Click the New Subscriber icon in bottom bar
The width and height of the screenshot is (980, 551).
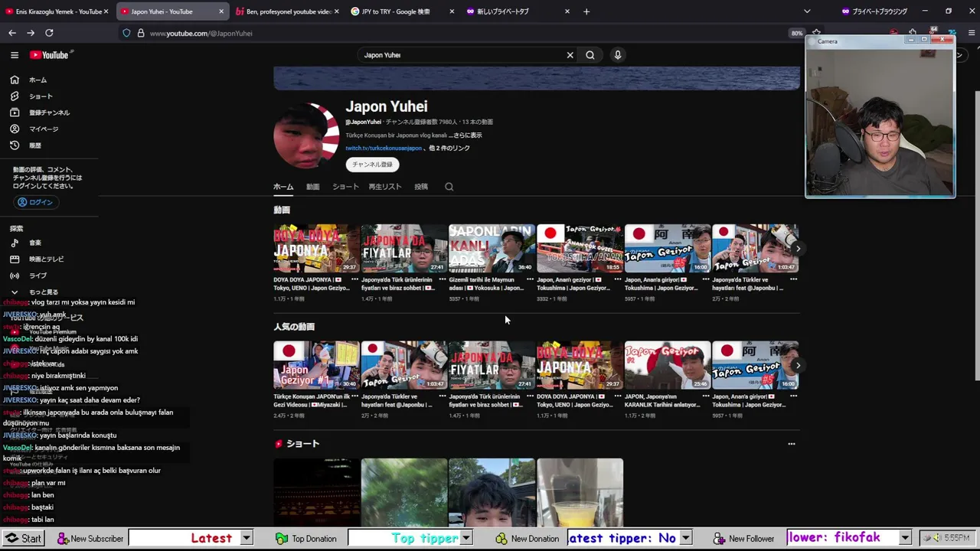63,539
